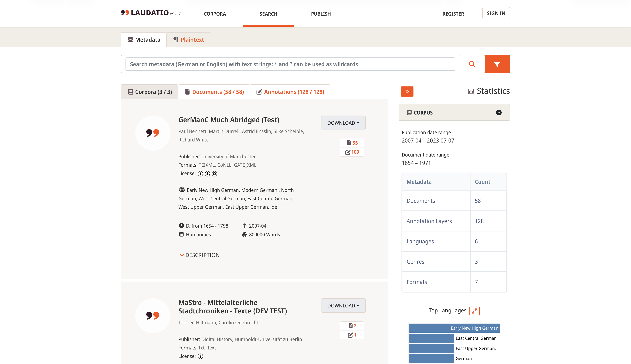Click the MaStro attribution license icon
The width and height of the screenshot is (631, 364).
[200, 356]
